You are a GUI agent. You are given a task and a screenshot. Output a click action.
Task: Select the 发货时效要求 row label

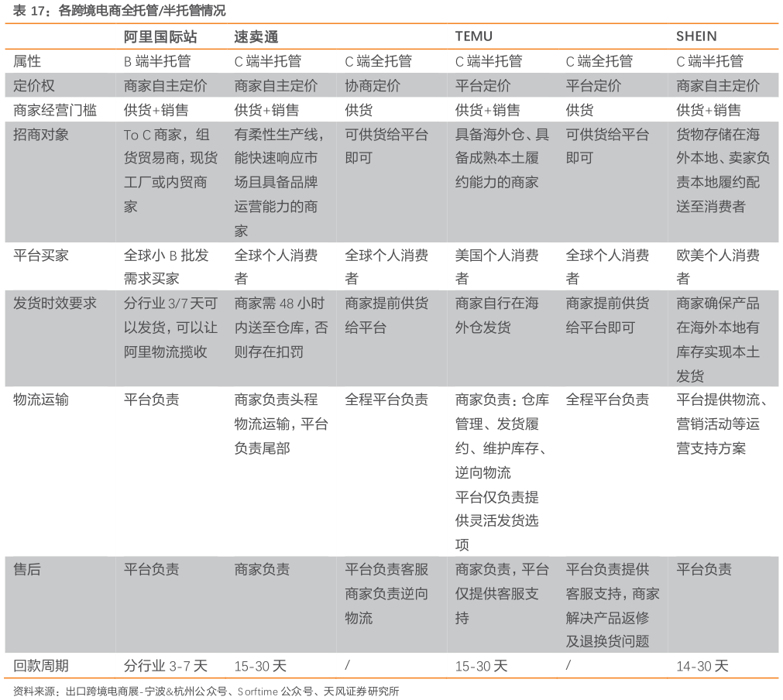(56, 304)
